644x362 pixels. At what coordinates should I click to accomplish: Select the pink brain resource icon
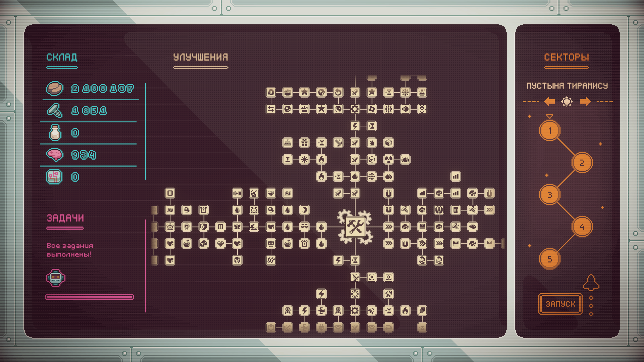pyautogui.click(x=55, y=155)
